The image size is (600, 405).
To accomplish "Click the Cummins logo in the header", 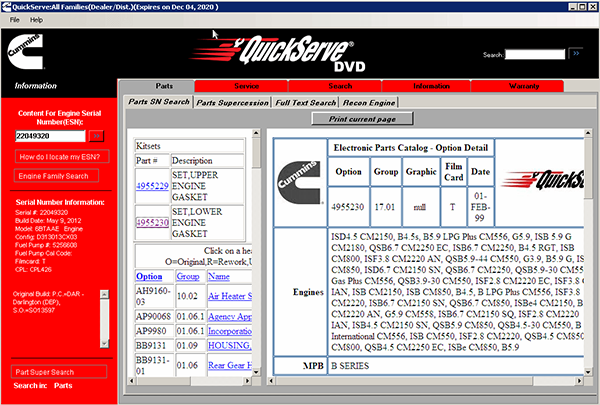I will pyautogui.click(x=25, y=51).
